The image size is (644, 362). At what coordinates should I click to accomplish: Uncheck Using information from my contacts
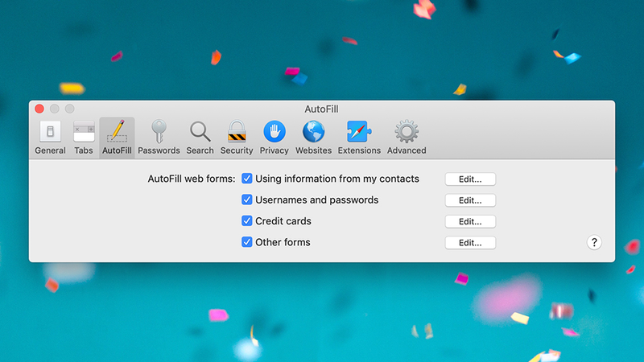[247, 179]
